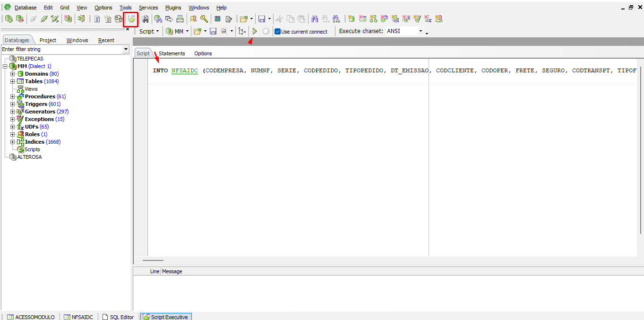Save the script with the floppy disk icon

tap(213, 31)
